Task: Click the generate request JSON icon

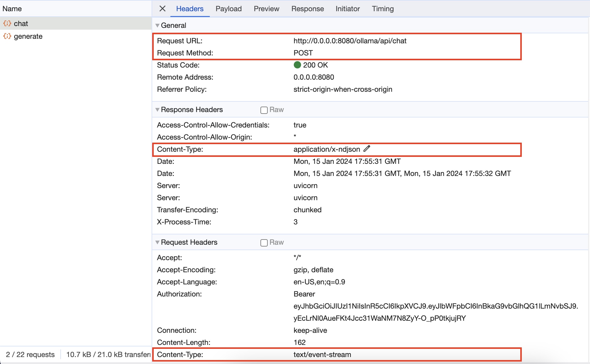Action: pyautogui.click(x=7, y=36)
